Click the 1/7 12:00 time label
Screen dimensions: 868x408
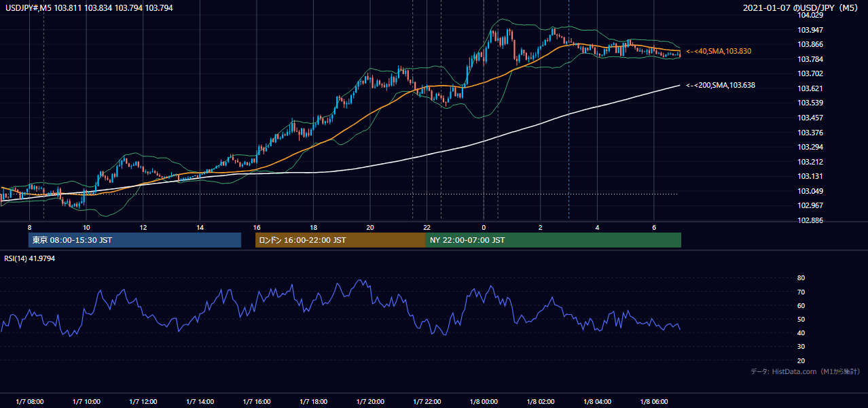click(x=143, y=401)
